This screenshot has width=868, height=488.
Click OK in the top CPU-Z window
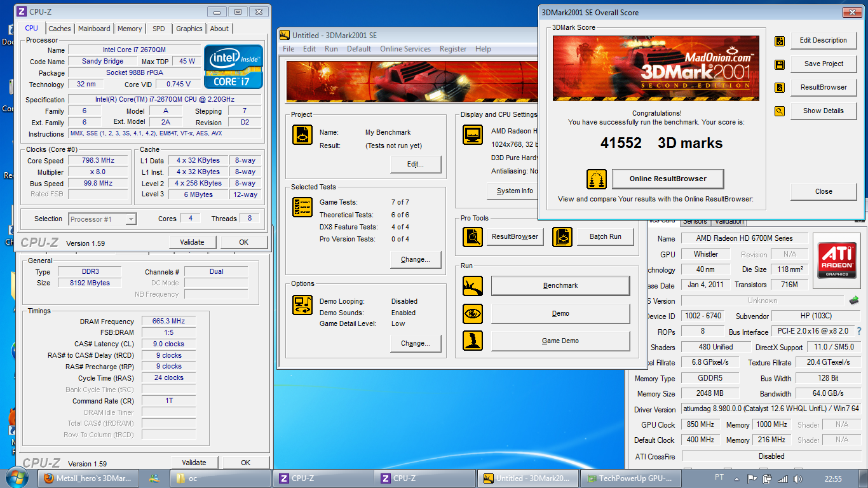[243, 242]
